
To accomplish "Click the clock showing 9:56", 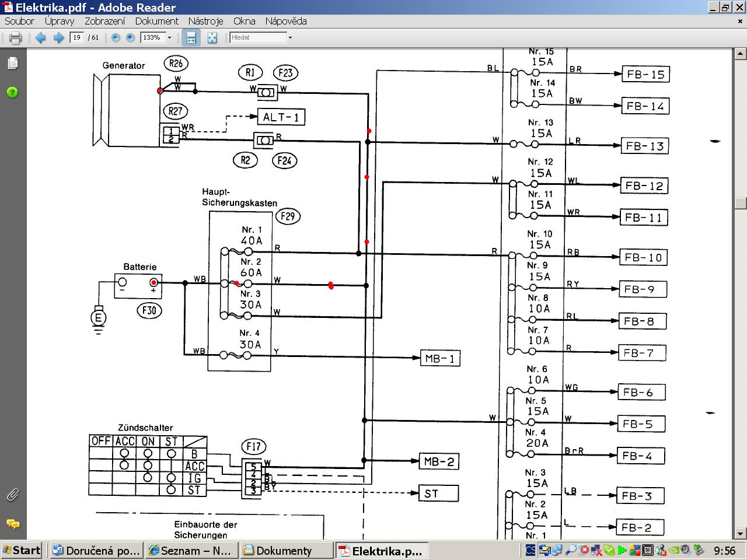I will 725,550.
